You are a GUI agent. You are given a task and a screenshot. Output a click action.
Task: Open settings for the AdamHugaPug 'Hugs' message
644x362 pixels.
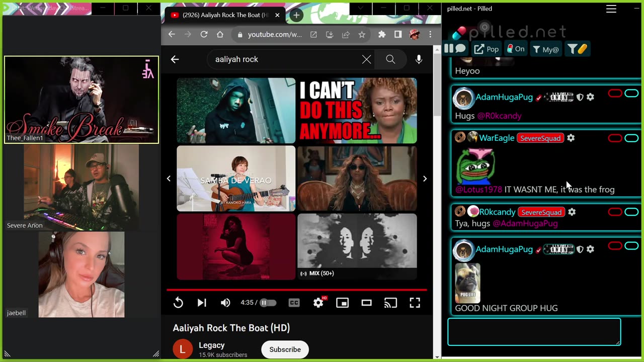590,97
